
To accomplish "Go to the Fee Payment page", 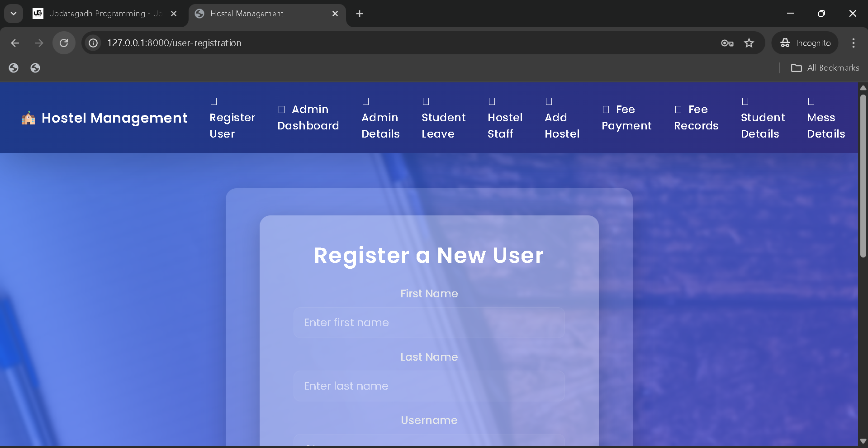I will [x=626, y=118].
